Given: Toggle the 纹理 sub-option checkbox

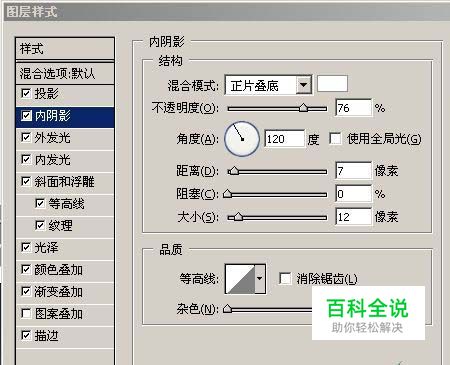Looking at the screenshot, I should click(40, 225).
